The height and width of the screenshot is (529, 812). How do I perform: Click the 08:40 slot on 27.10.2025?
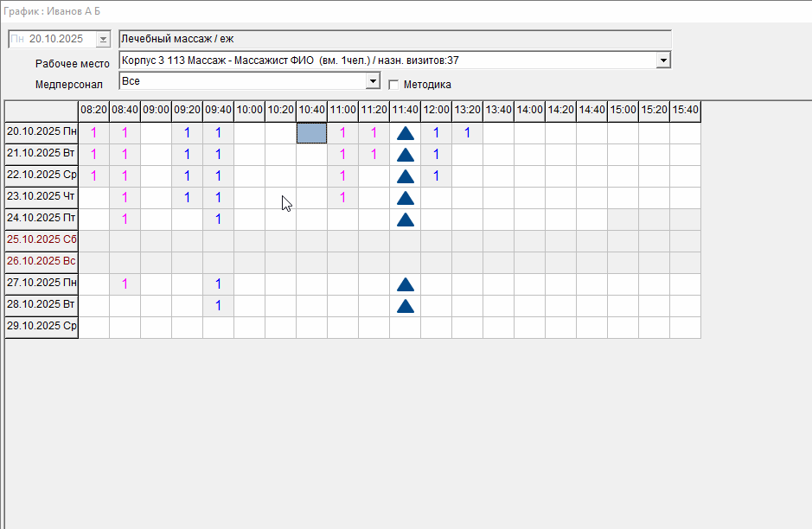125,284
